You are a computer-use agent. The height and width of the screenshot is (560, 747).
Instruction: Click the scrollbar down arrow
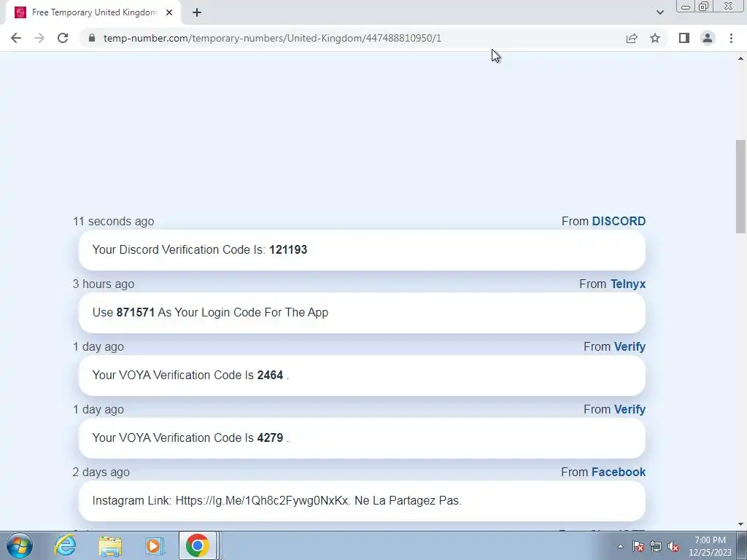tap(740, 524)
